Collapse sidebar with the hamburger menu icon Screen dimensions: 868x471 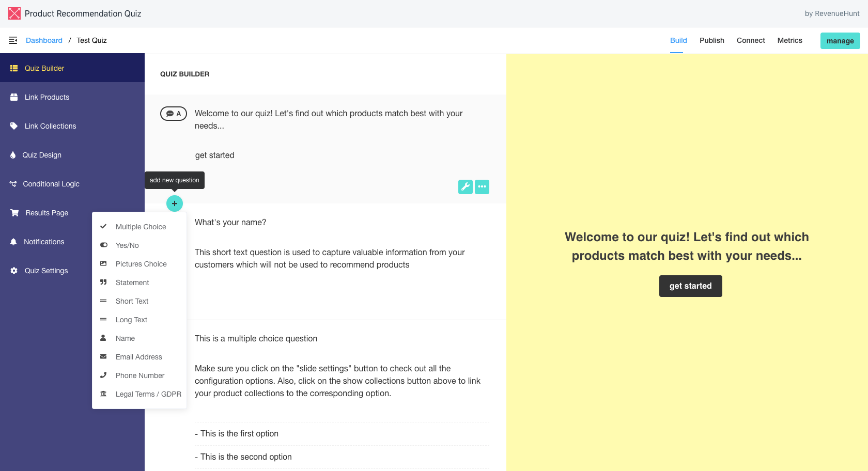click(x=13, y=40)
